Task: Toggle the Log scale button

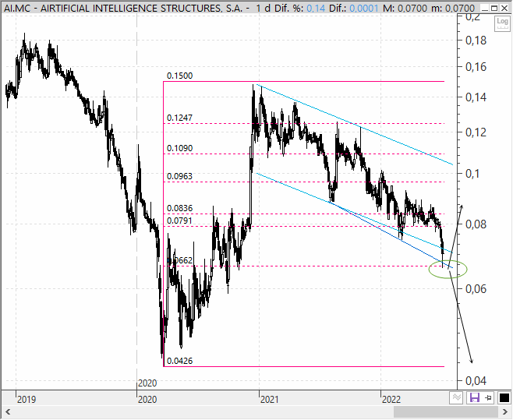Action: click(x=502, y=23)
